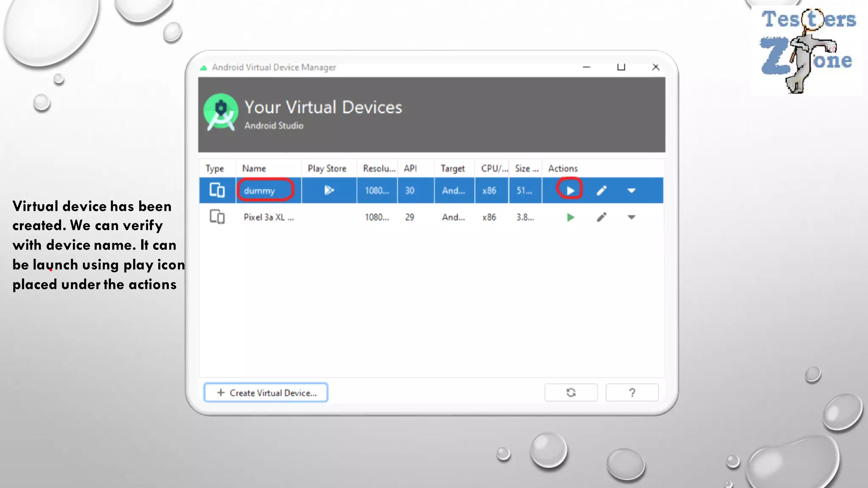Edit the dummy device configuration
868x488 pixels.
coord(601,191)
